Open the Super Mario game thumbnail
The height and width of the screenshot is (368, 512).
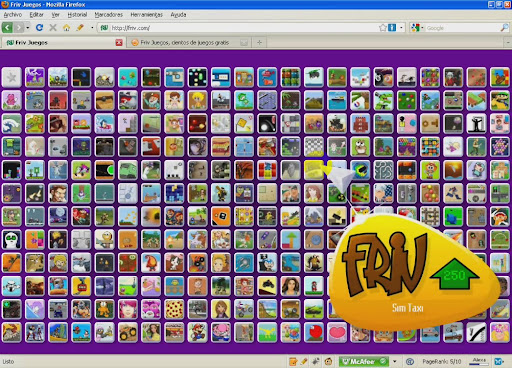coord(197,333)
